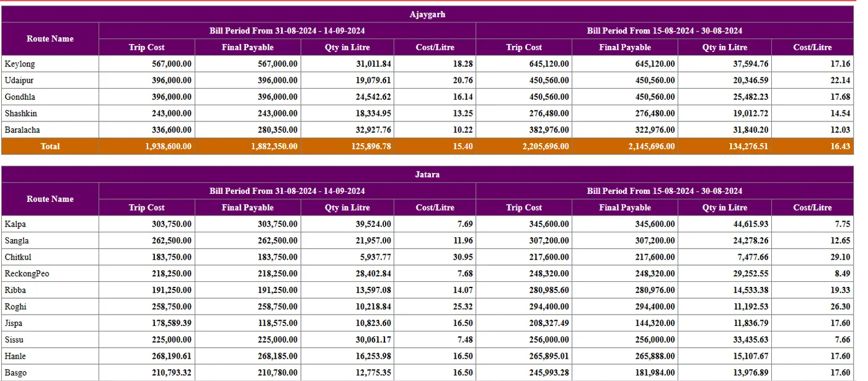The image size is (868, 381).
Task: Click the Ajaygarh table title
Action: pyautogui.click(x=427, y=14)
